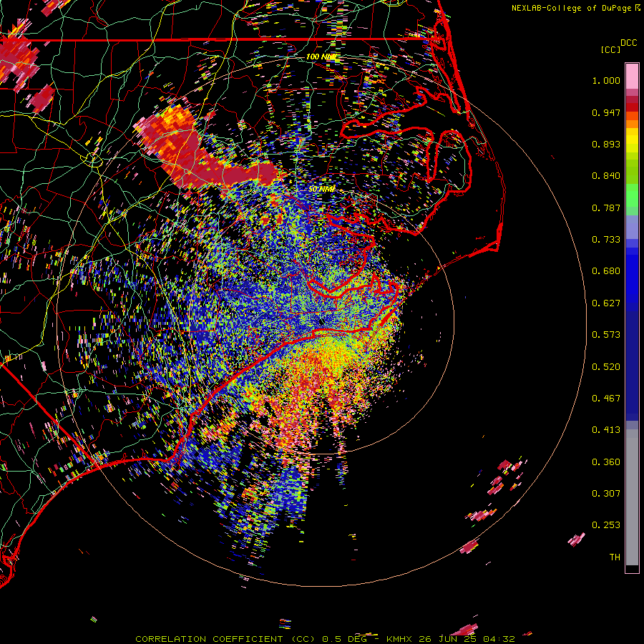Click the 0.253 scale value
Image resolution: width=644 pixels, height=644 pixels.
[606, 525]
